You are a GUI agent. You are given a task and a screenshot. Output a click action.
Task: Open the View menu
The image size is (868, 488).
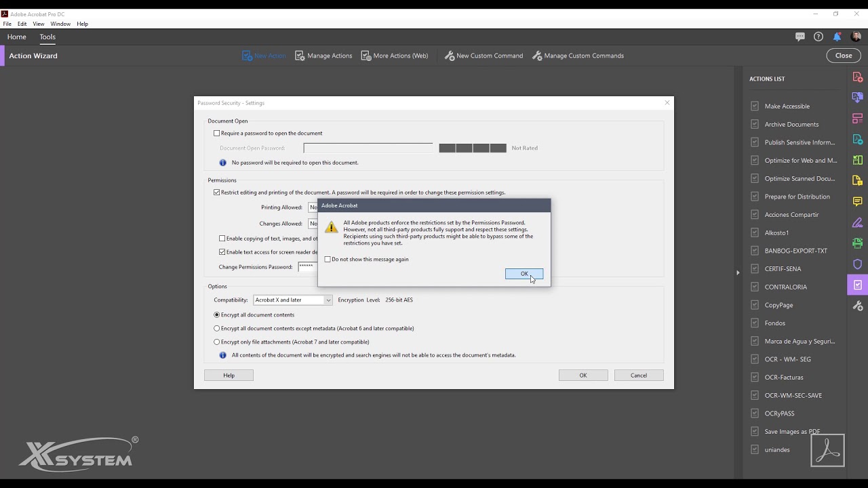tap(39, 24)
